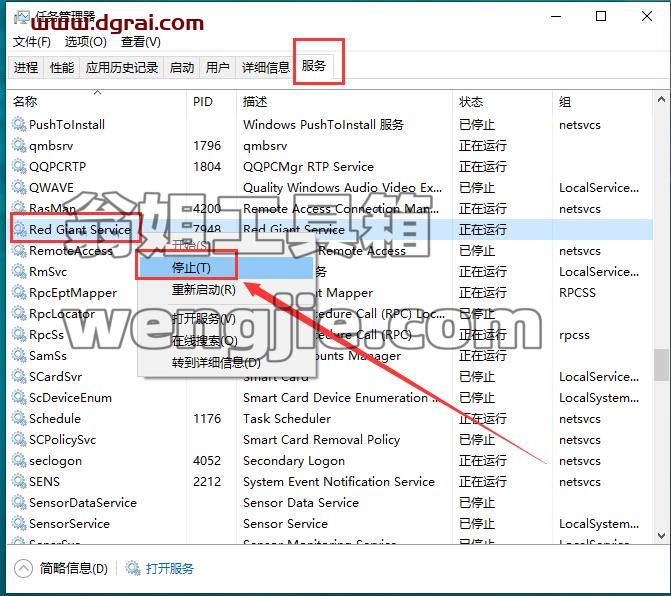The image size is (671, 596).
Task: Switch to the 性能 tab
Action: pyautogui.click(x=62, y=68)
